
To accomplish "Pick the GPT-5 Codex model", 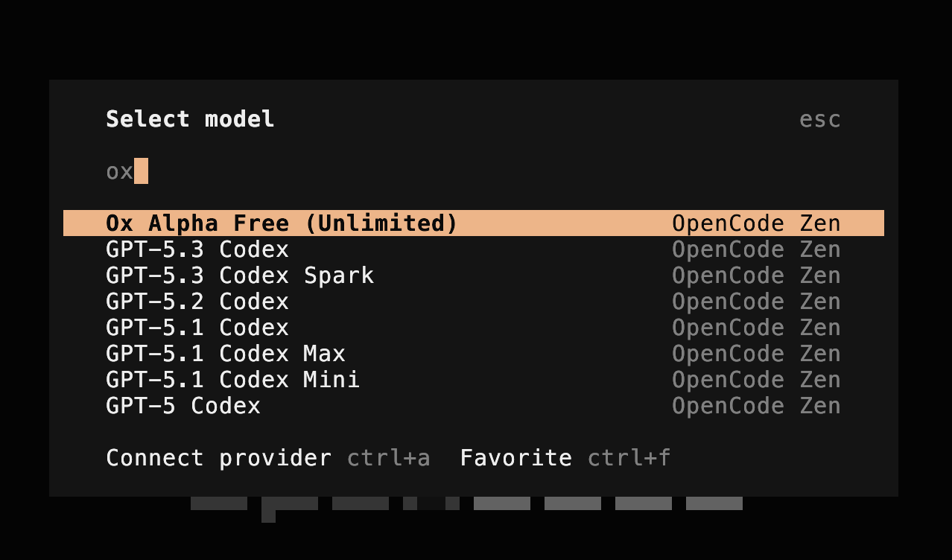I will coord(474,406).
